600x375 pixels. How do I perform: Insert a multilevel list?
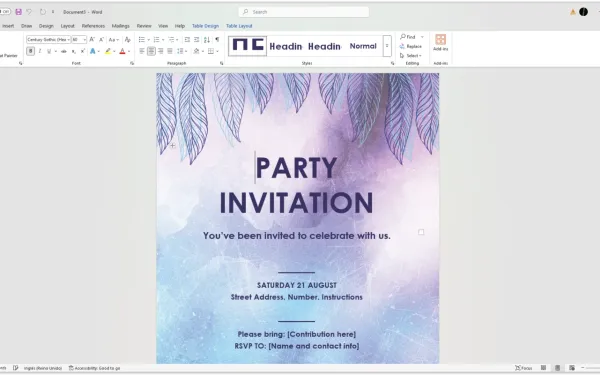[171, 39]
